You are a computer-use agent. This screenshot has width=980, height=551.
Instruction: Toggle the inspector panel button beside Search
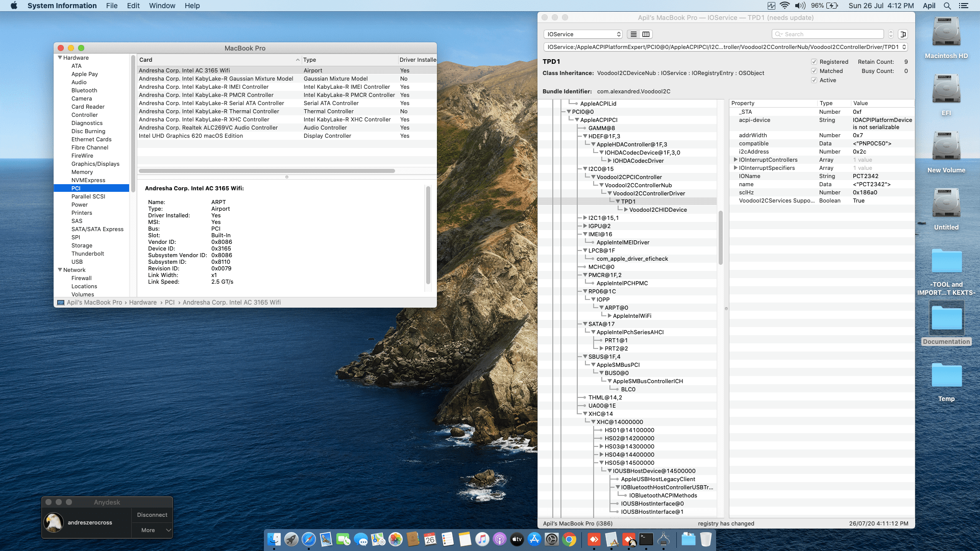[903, 34]
